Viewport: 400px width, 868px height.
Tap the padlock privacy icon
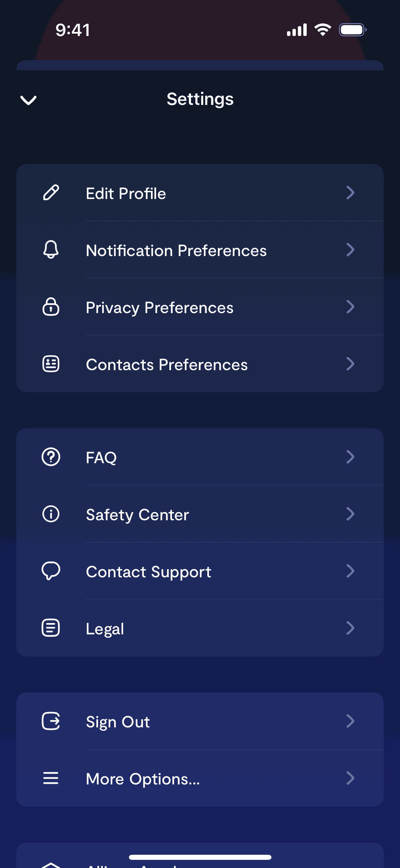tap(51, 307)
